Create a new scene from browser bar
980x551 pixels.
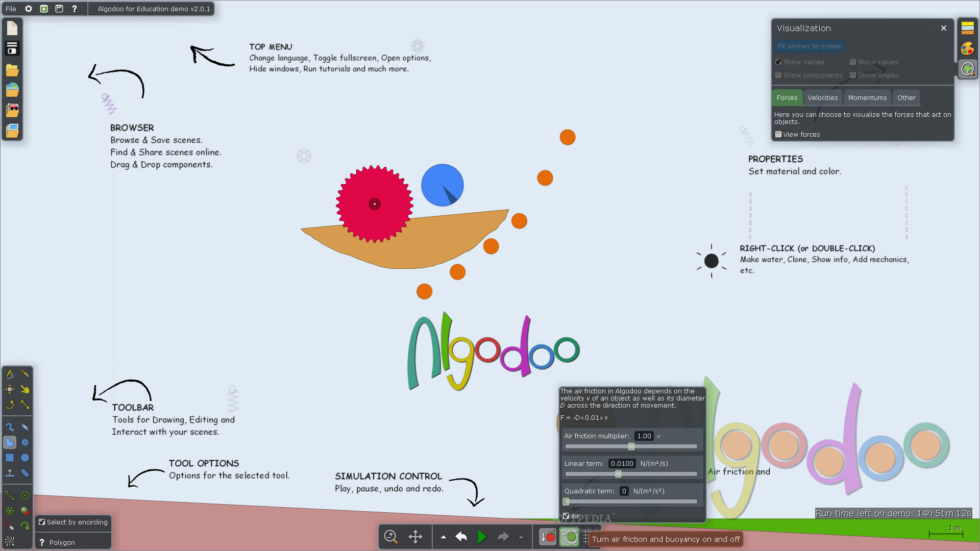(x=12, y=28)
